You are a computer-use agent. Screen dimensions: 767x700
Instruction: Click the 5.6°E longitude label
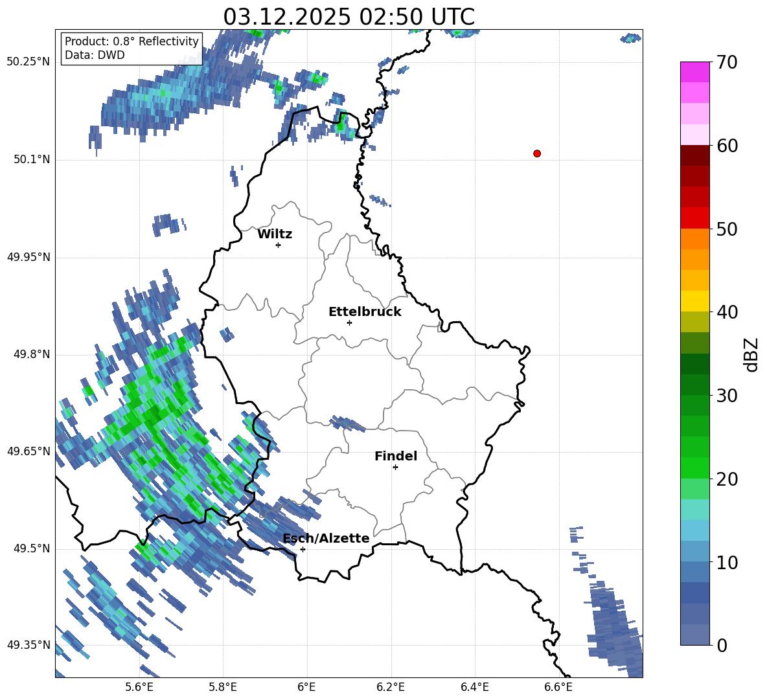click(139, 687)
